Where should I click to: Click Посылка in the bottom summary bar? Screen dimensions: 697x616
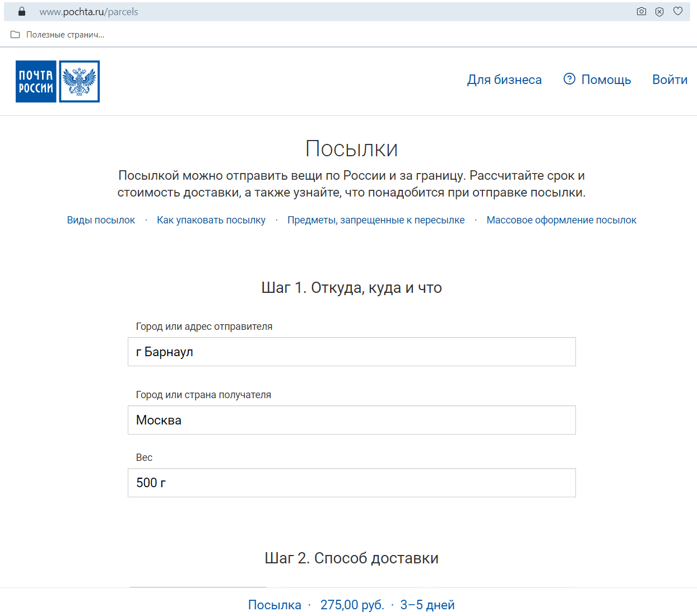[x=275, y=605]
